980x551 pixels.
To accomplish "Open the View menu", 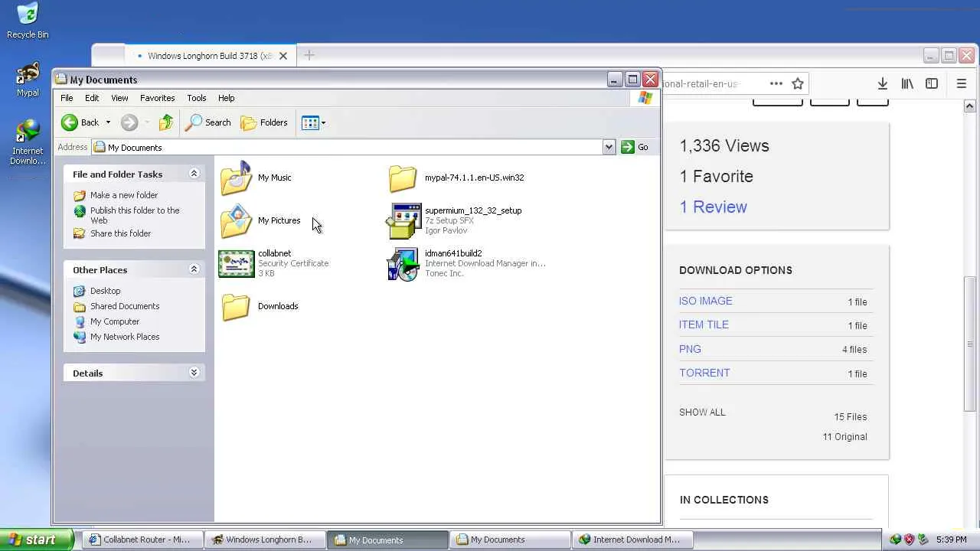I will [x=119, y=98].
